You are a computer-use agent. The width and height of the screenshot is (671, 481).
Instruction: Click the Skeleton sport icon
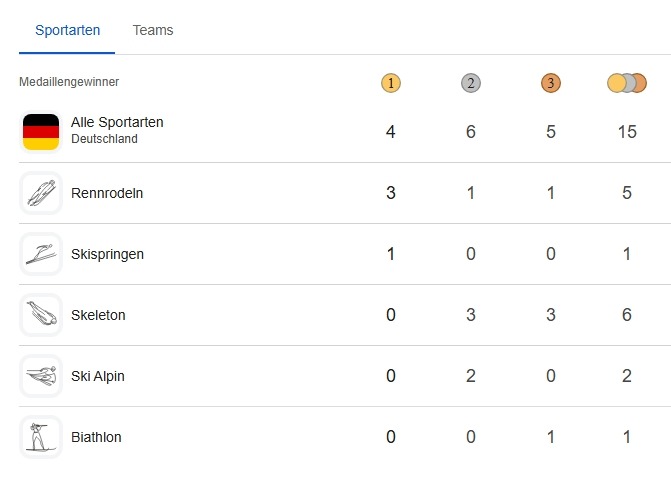pos(41,315)
